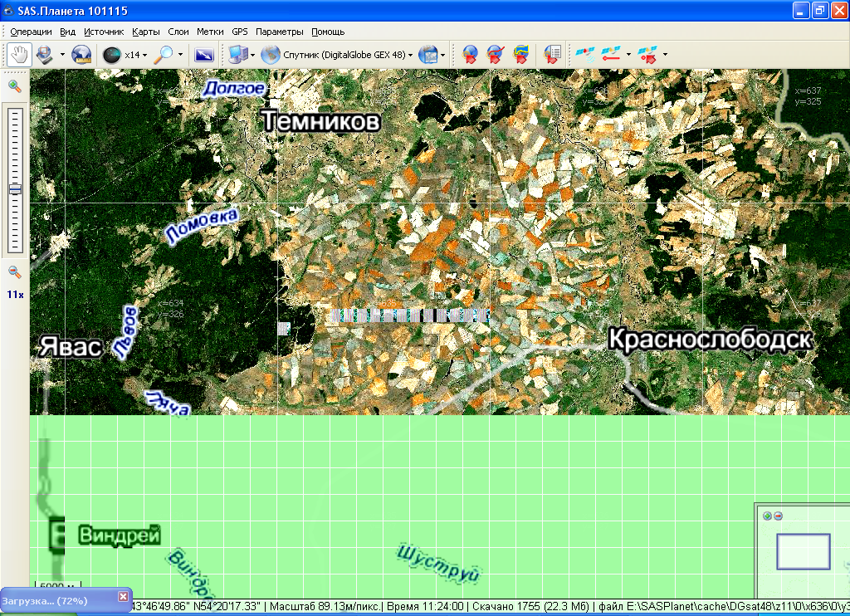Click the zoom out magnifier below slider
The width and height of the screenshot is (850, 616).
coord(15,271)
